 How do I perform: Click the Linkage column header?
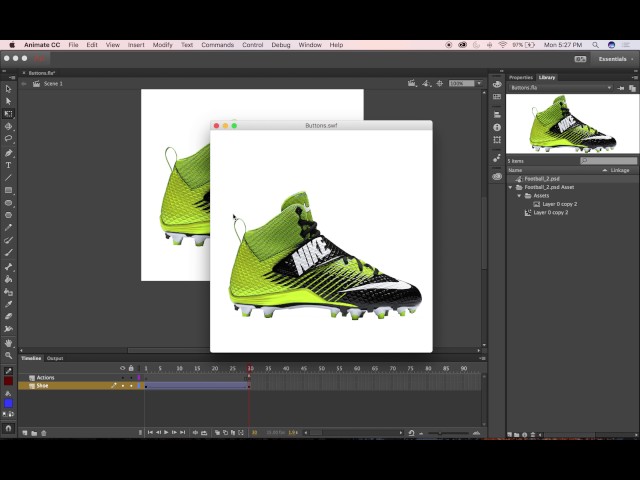tap(620, 170)
